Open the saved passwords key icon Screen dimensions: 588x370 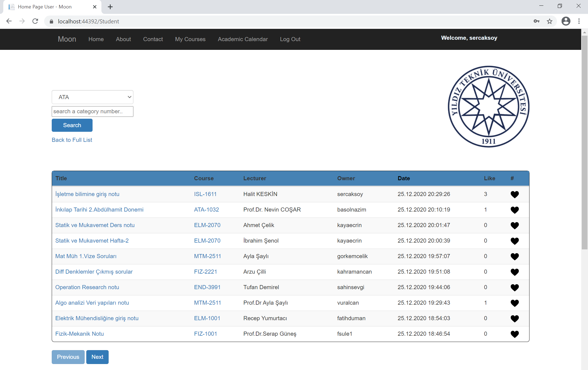click(537, 21)
